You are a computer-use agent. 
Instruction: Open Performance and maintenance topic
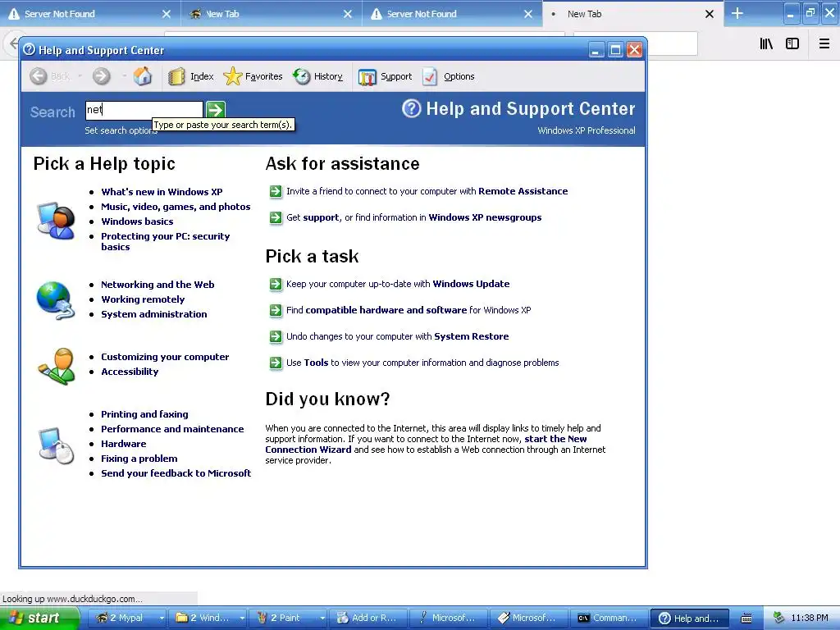click(172, 429)
